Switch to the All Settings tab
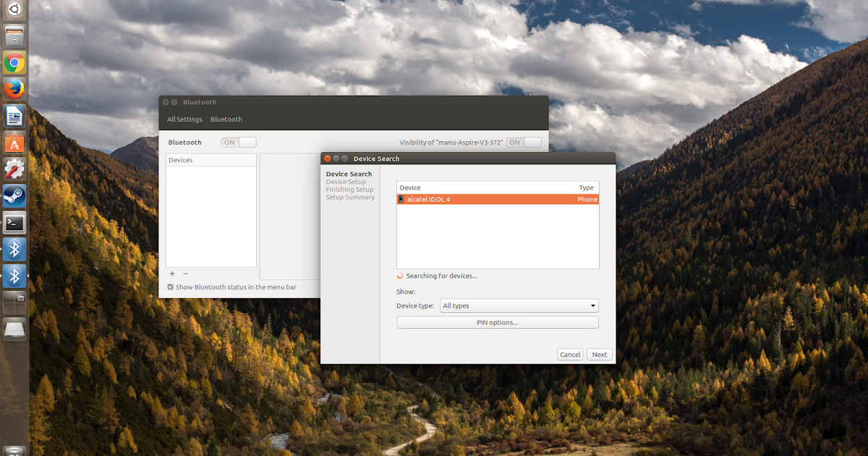 (x=184, y=119)
